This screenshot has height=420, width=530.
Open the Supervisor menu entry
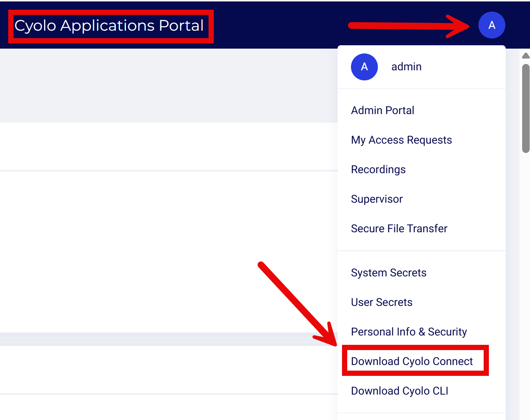point(377,199)
